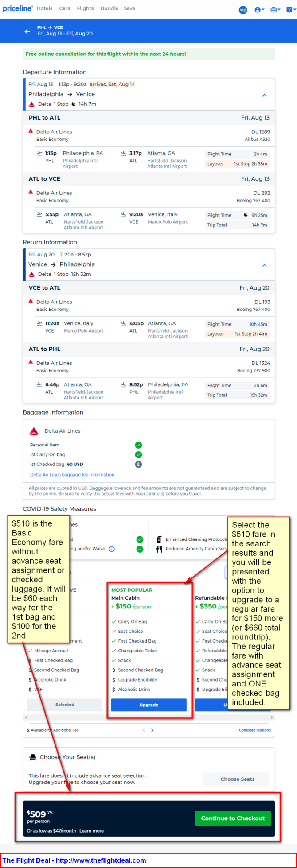Click the info icon next to Waiver
The width and height of the screenshot is (297, 868).
point(112,549)
